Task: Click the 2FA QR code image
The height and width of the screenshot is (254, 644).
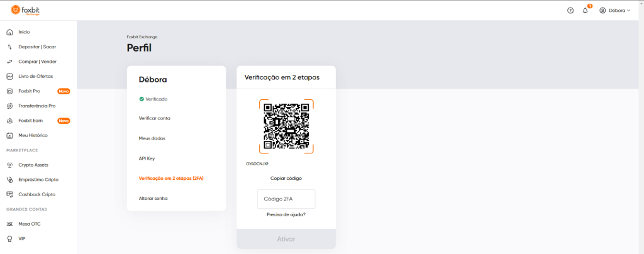Action: pyautogui.click(x=286, y=126)
